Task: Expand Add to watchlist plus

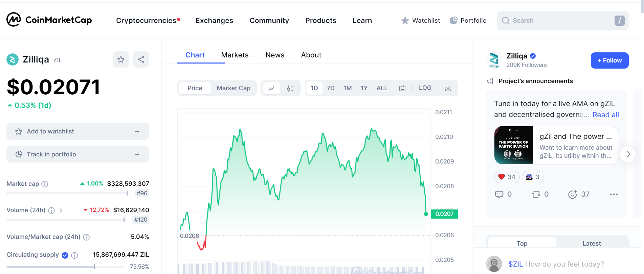Action: (x=137, y=131)
